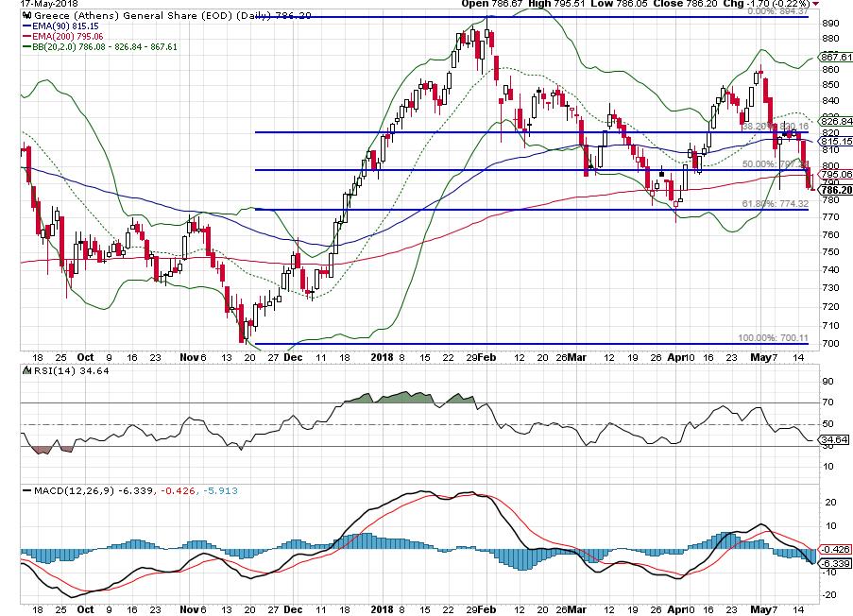This screenshot has height=616, width=853.
Task: Click the Oct label on the bottom axis
Action: coord(85,609)
